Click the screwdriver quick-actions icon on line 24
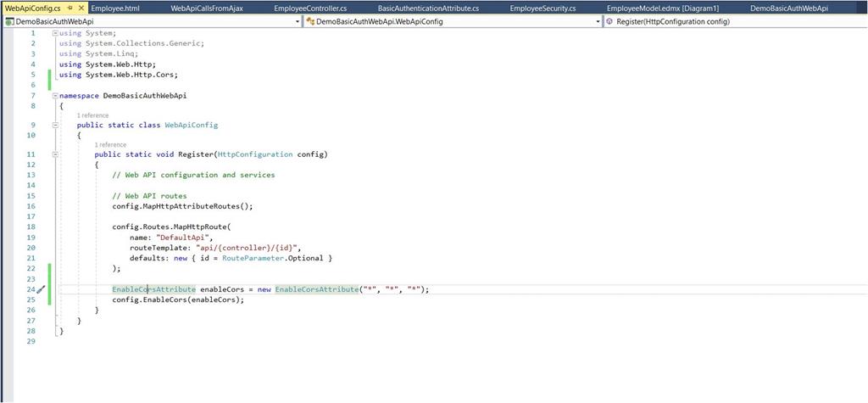Image resolution: width=868 pixels, height=403 pixels. pyautogui.click(x=41, y=289)
